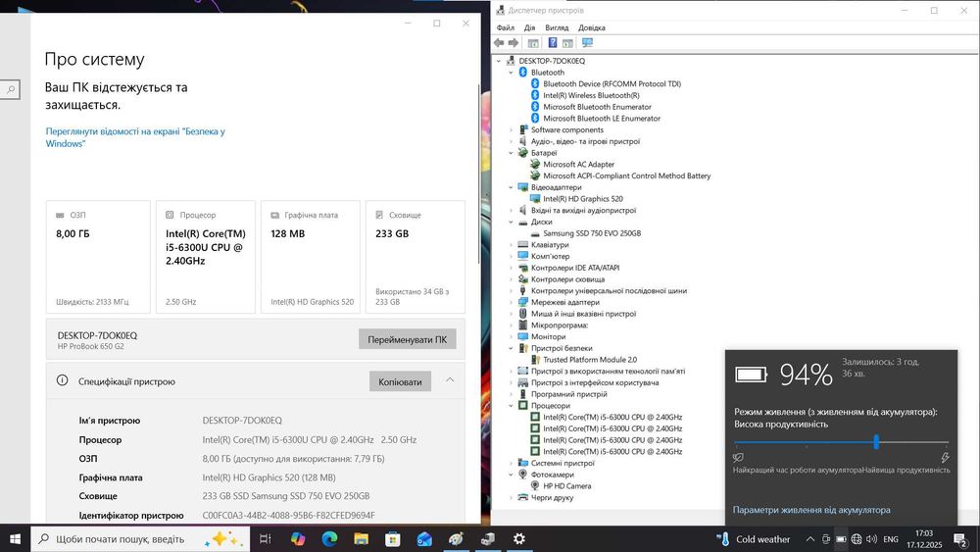Click the Відеоадаптери category icon
The width and height of the screenshot is (980, 552).
tap(523, 187)
